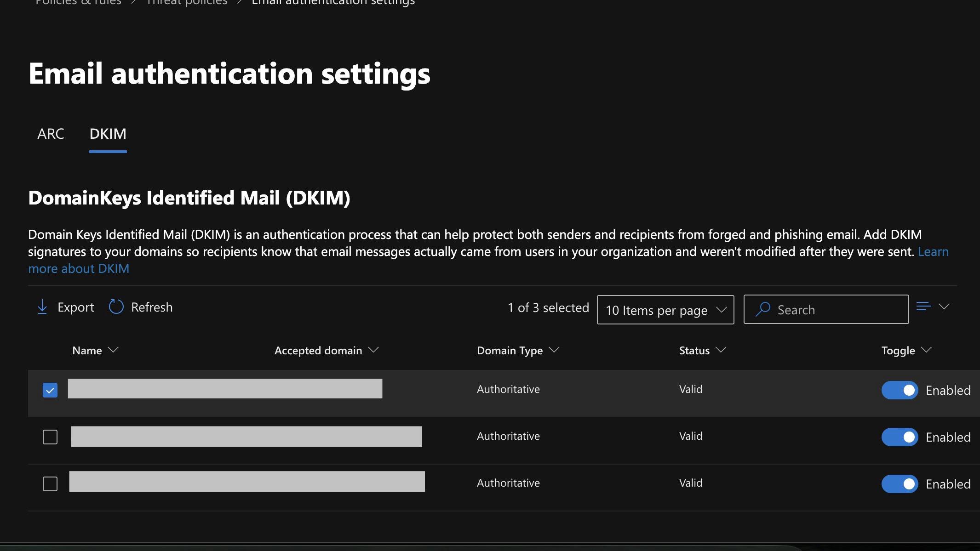Screen dimensions: 980x551
Task: Expand the Accepted domain column chevron
Action: (x=373, y=350)
